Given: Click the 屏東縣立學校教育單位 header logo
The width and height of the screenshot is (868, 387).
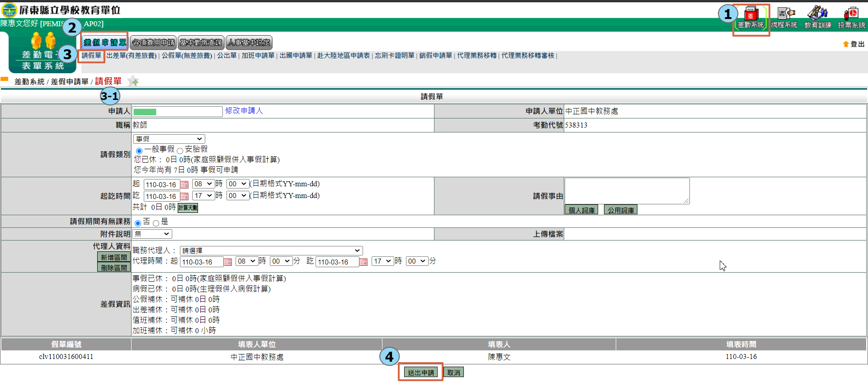Looking at the screenshot, I should (x=61, y=10).
